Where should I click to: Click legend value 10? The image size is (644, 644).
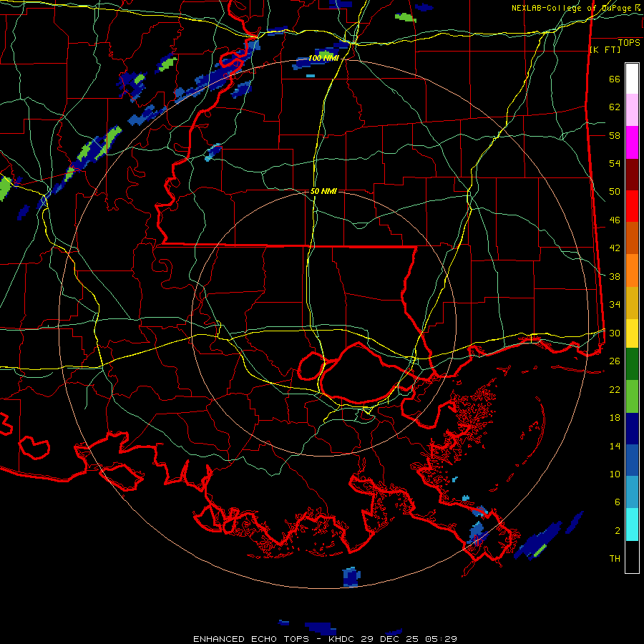click(615, 474)
